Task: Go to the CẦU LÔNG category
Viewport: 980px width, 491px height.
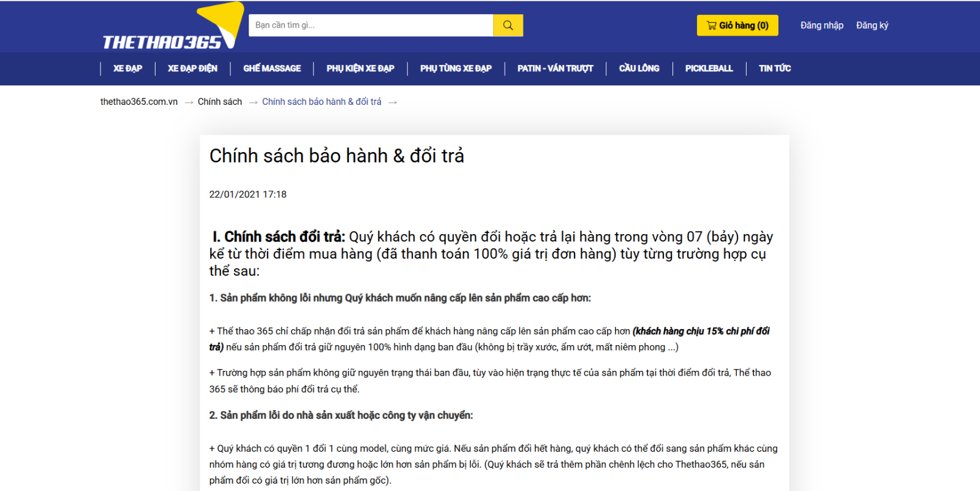Action: tap(639, 68)
